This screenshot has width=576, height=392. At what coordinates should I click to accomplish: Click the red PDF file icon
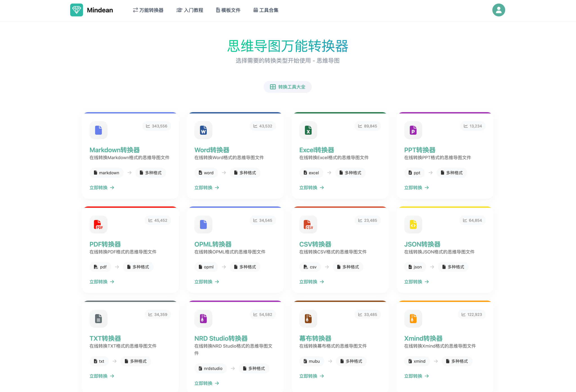[x=98, y=224]
